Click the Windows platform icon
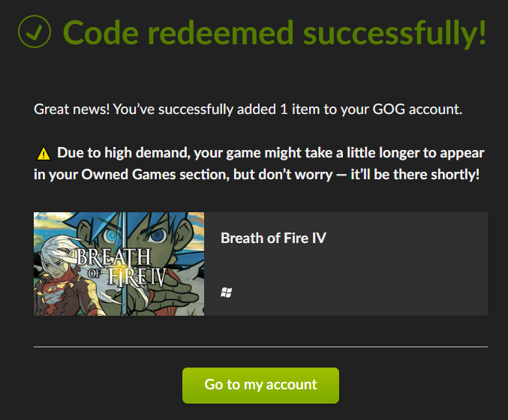This screenshot has width=508, height=420. pyautogui.click(x=226, y=292)
